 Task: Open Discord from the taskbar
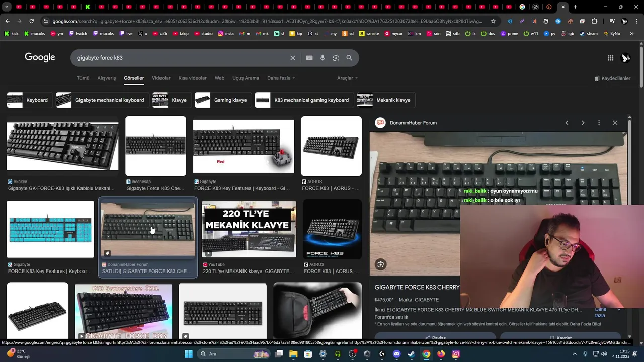click(396, 354)
